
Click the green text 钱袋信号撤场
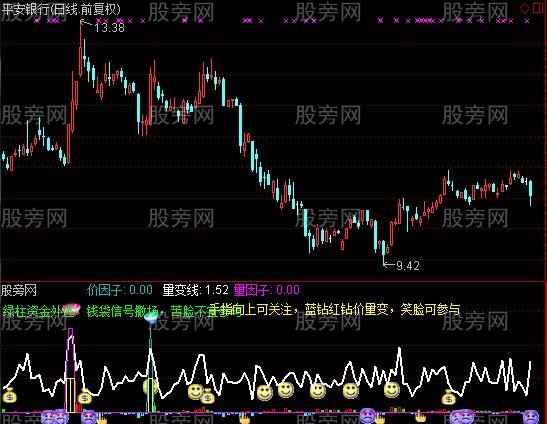tap(122, 311)
